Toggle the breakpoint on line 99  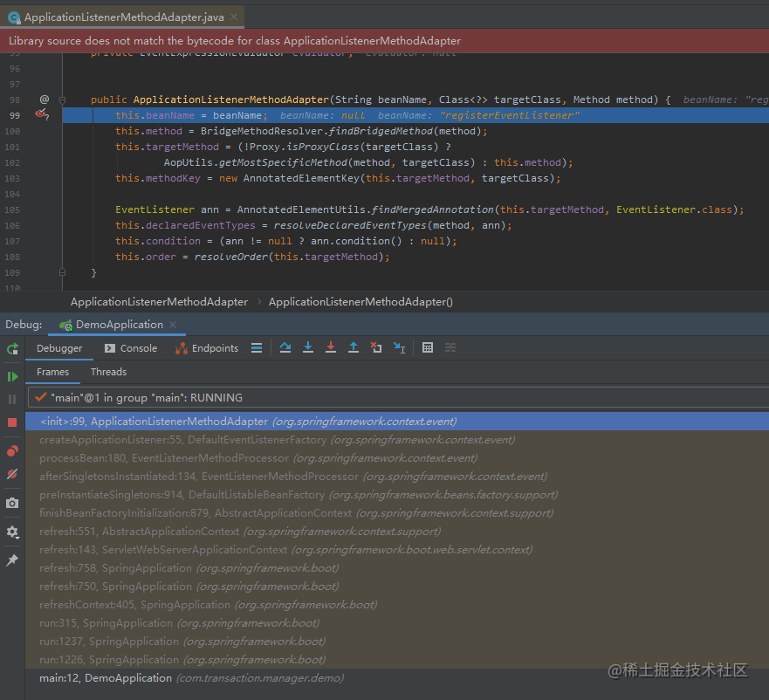click(41, 115)
